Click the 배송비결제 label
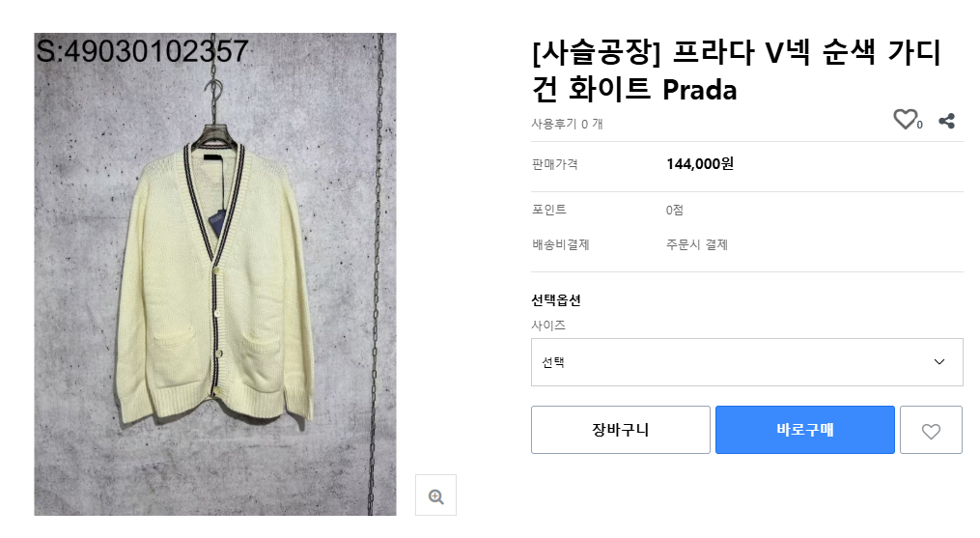Image resolution: width=980 pixels, height=538 pixels. 560,245
